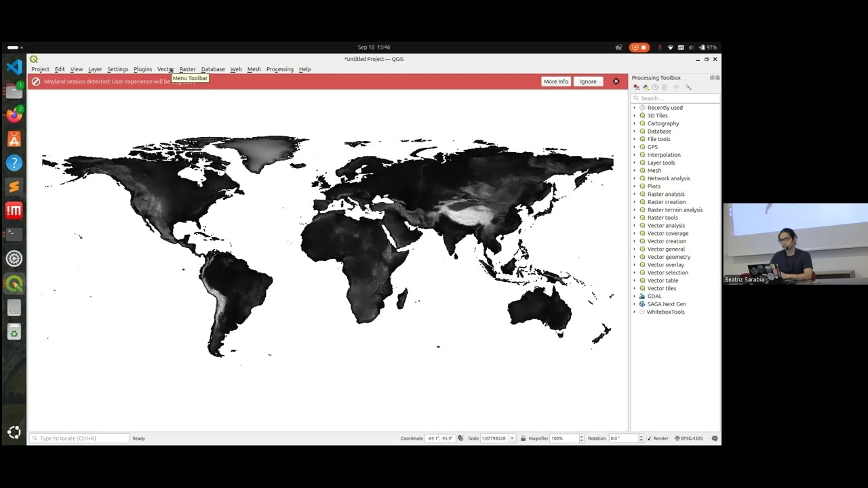Float the Processing Toolbox panel

[x=712, y=78]
